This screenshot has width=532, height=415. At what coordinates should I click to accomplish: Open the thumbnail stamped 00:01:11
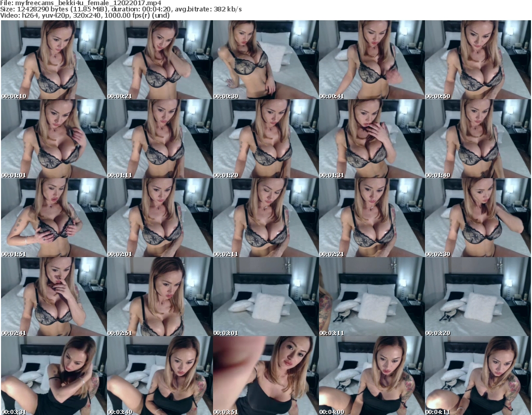[160, 139]
